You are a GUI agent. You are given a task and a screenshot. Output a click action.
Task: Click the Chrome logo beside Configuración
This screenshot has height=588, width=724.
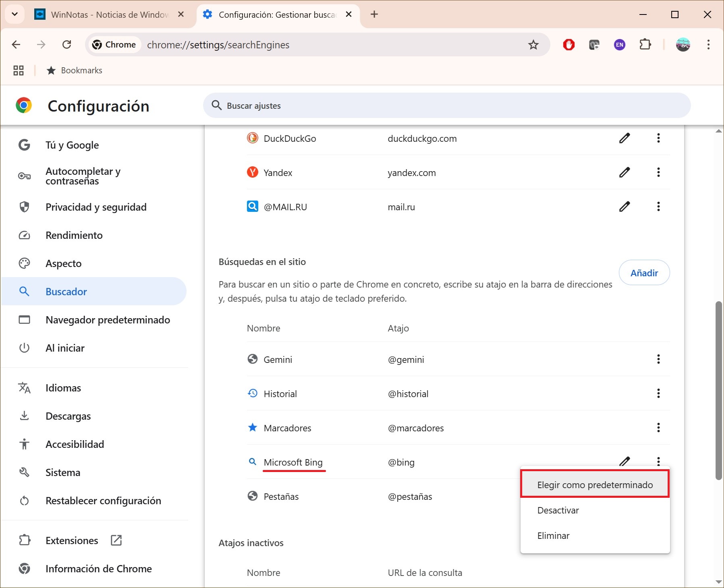pos(24,106)
